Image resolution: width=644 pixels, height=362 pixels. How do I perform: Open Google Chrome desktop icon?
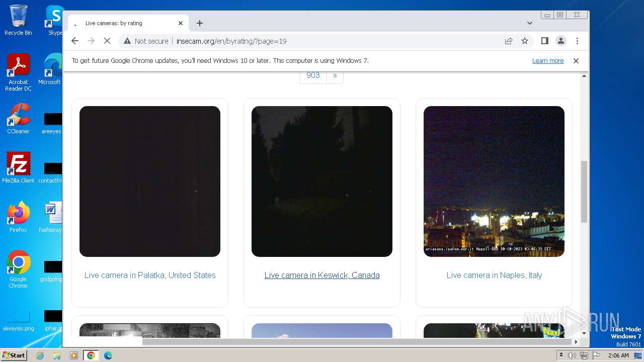pyautogui.click(x=18, y=269)
